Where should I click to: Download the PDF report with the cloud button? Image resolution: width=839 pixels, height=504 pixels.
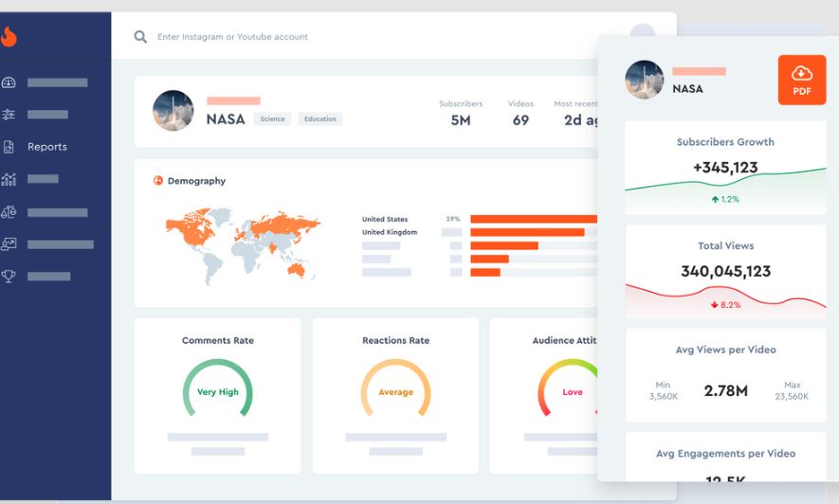[801, 80]
